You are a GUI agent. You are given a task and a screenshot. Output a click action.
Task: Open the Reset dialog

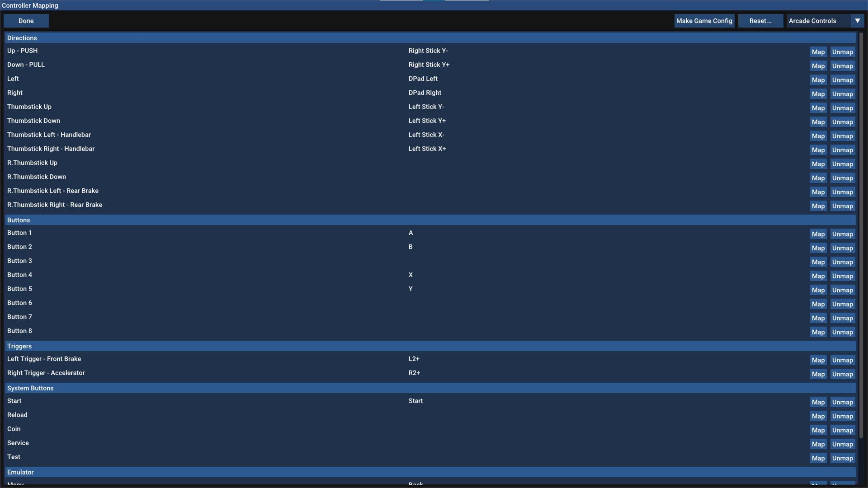pyautogui.click(x=760, y=21)
